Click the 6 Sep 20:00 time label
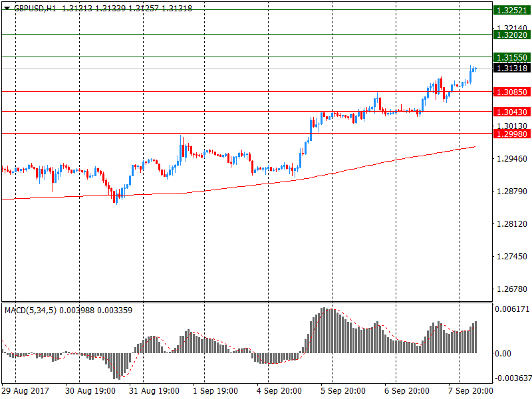 (406, 391)
